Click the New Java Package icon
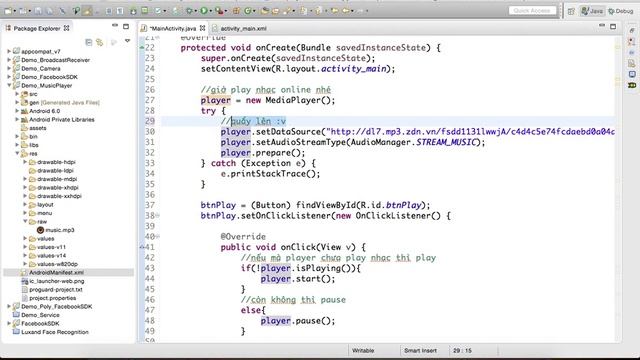Image resolution: width=640 pixels, height=360 pixels. point(236,11)
